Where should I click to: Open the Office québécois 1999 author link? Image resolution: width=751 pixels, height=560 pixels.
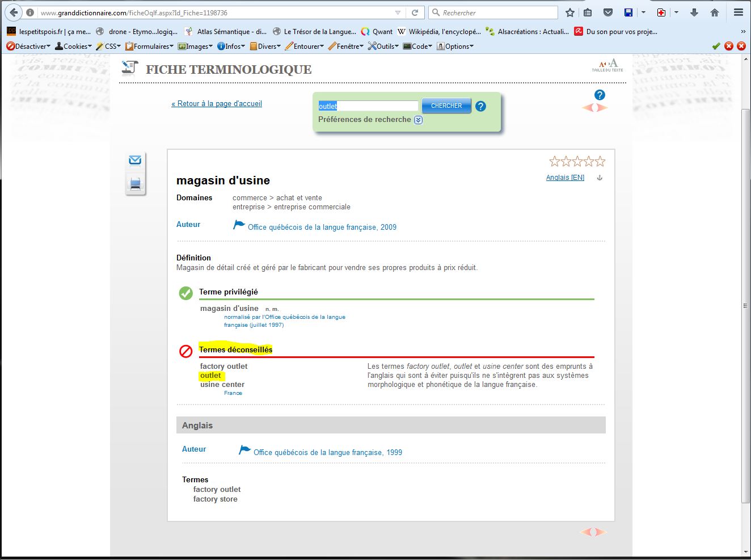pos(328,452)
